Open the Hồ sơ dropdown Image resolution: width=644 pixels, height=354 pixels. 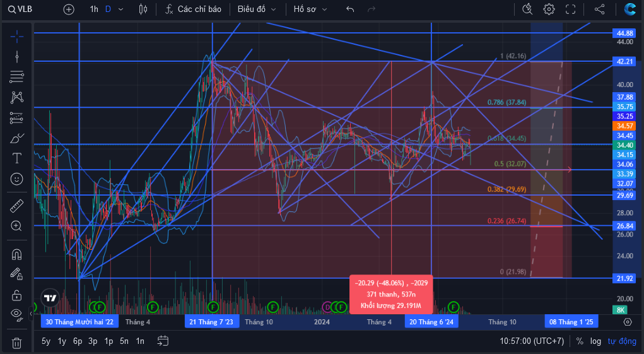click(310, 9)
